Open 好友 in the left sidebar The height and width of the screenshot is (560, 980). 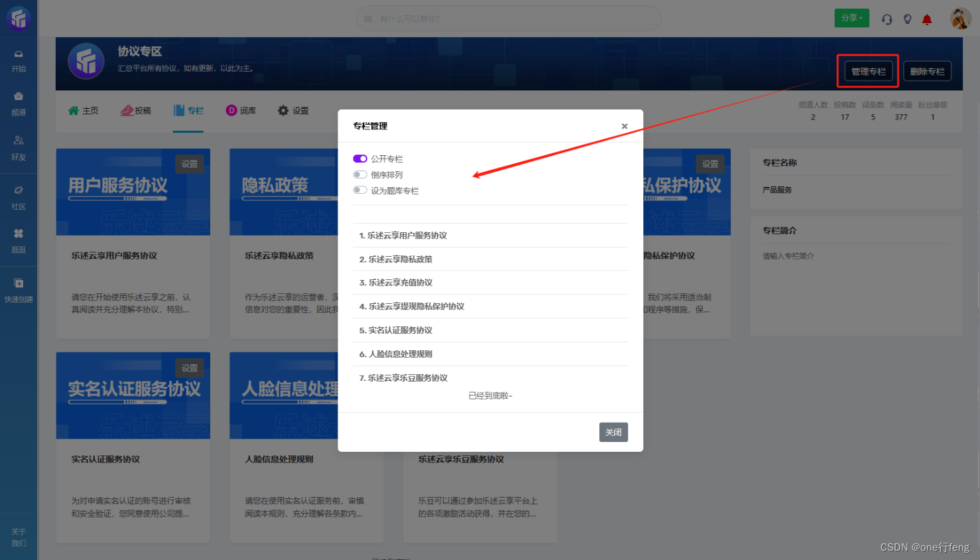click(x=19, y=149)
